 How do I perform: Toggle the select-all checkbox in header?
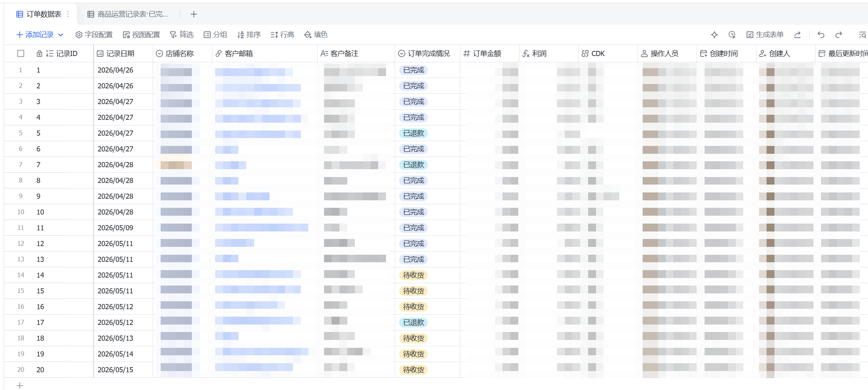pos(21,54)
